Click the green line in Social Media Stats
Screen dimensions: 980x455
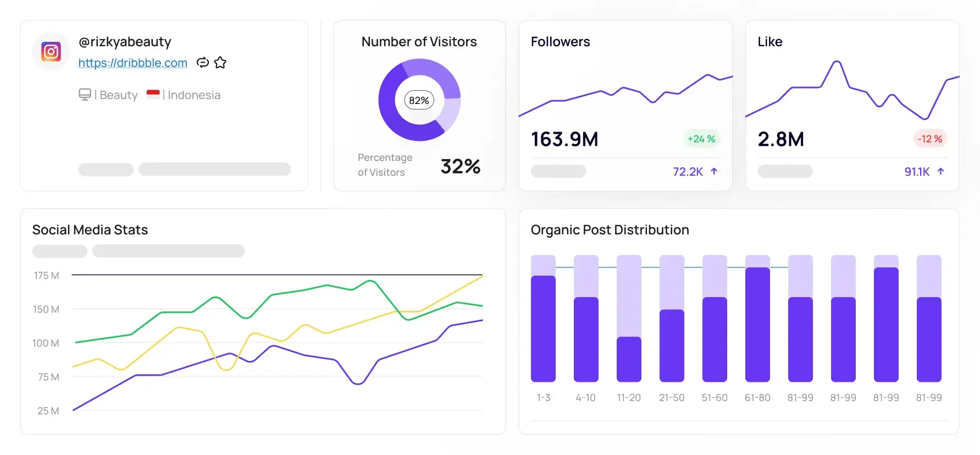(x=279, y=311)
